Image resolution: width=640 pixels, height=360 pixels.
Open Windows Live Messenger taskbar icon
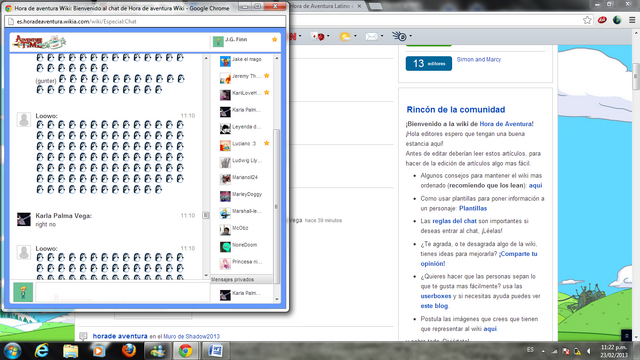tap(157, 351)
